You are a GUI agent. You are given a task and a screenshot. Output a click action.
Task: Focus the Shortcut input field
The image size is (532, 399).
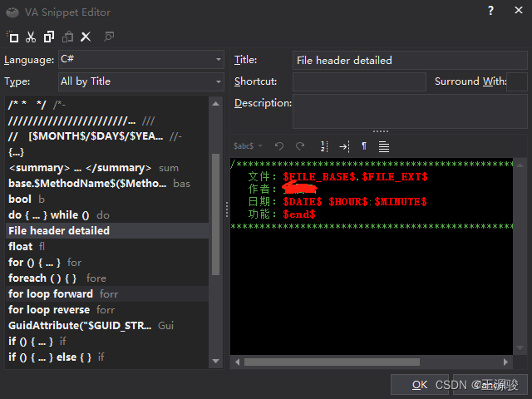click(x=359, y=81)
